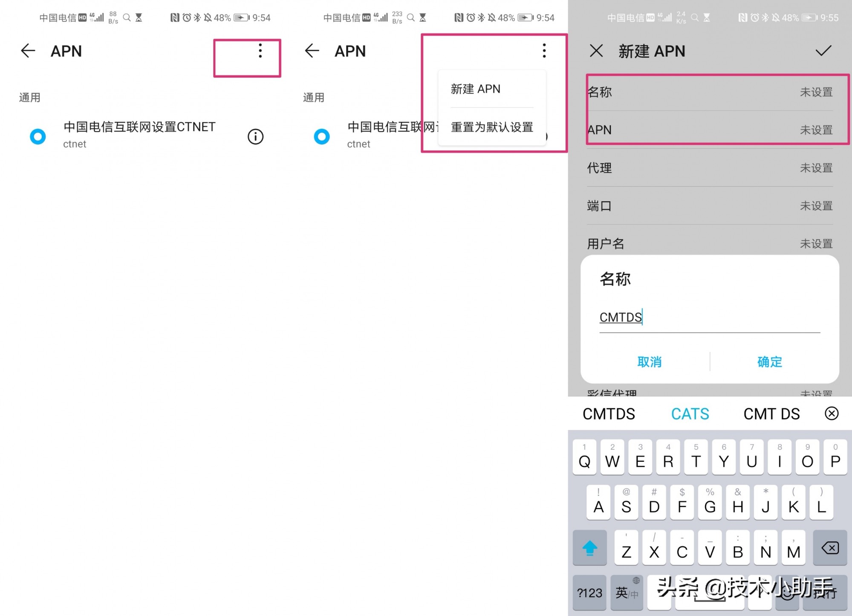Dismiss keyboard suggestions with the circle-X icon

tap(832, 413)
